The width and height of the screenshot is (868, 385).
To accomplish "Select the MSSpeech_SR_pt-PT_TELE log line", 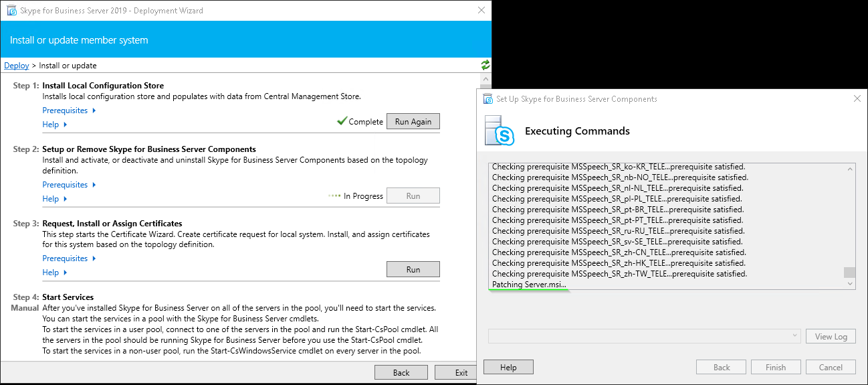I will (x=618, y=220).
